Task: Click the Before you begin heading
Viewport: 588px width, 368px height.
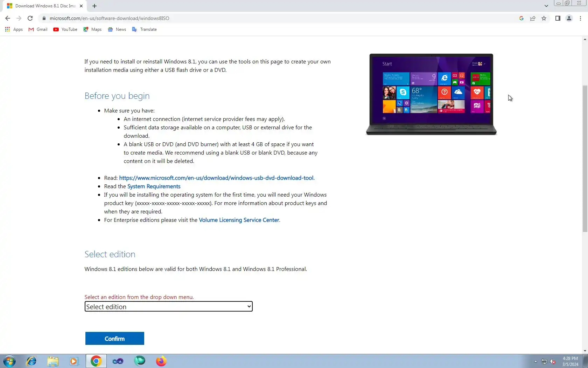Action: pos(117,96)
